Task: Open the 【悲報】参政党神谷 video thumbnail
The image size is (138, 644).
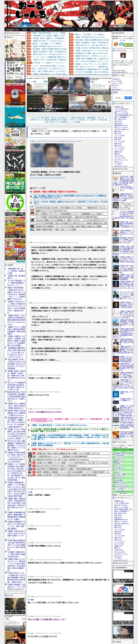Action: pyautogui.click(x=37, y=86)
